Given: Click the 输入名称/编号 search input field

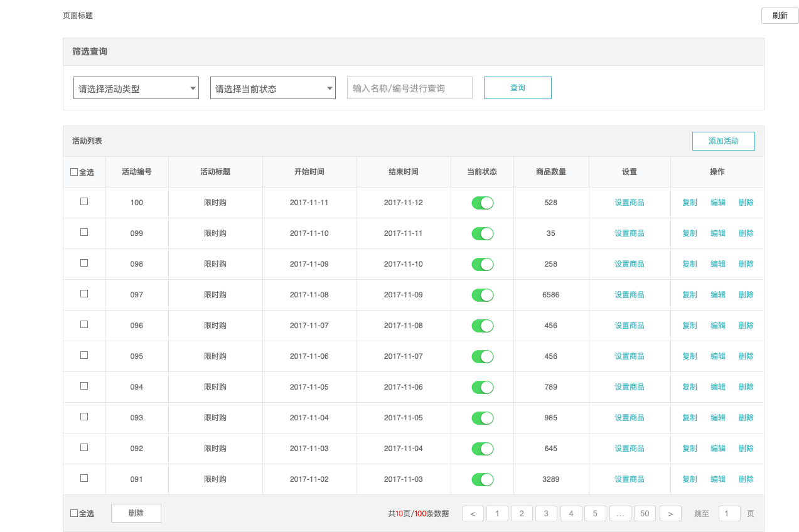Looking at the screenshot, I should (x=409, y=88).
